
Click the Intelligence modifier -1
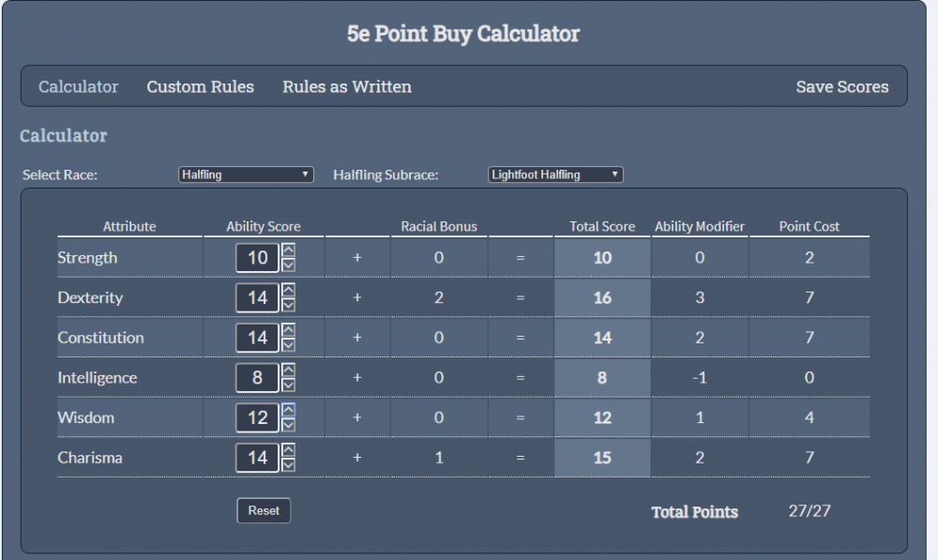700,377
